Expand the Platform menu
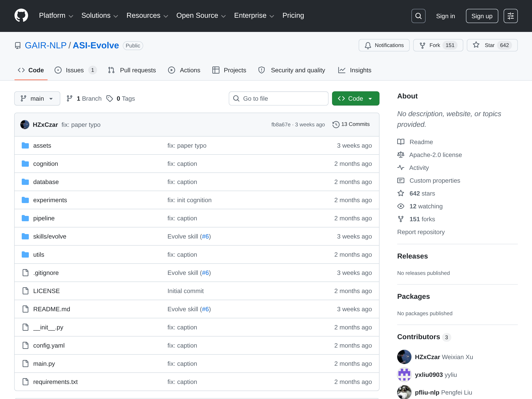The width and height of the screenshot is (532, 399). click(56, 16)
